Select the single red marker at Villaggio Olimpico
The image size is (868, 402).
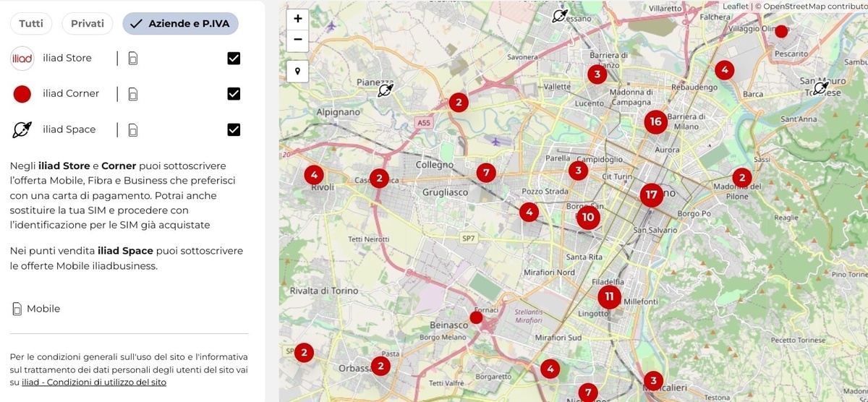(781, 31)
